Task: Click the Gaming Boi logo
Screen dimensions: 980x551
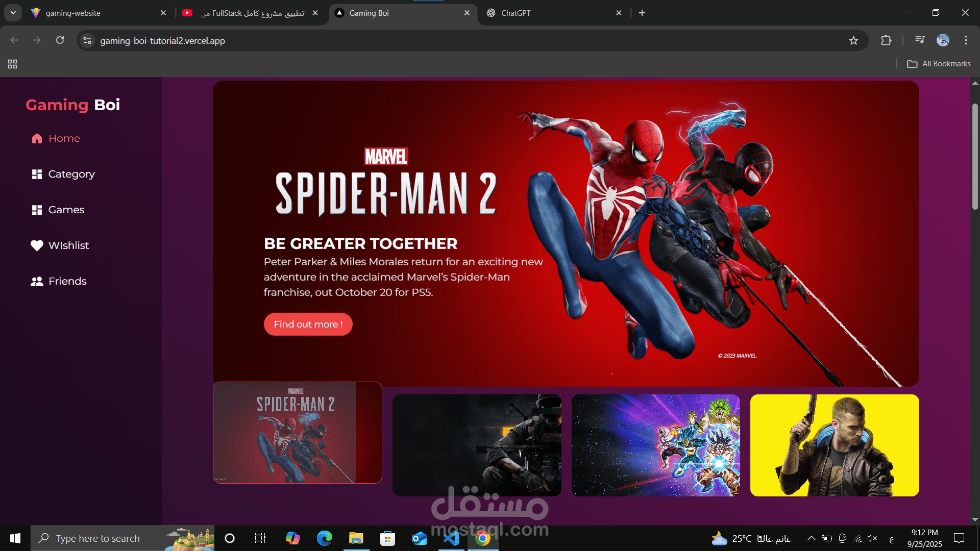Action: [72, 105]
